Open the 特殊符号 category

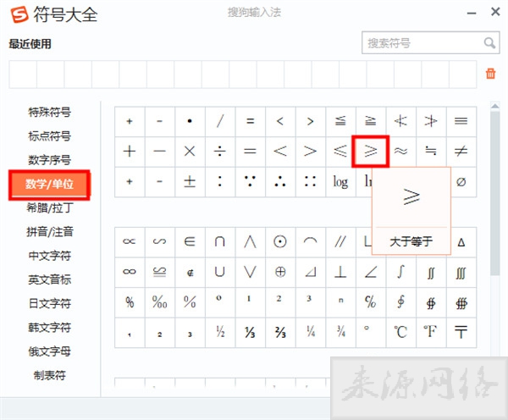[x=50, y=112]
